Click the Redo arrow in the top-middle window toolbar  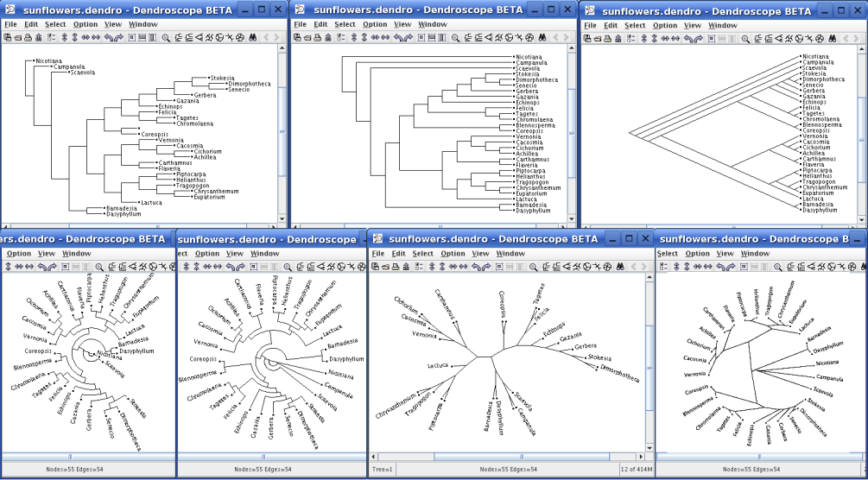tap(409, 38)
